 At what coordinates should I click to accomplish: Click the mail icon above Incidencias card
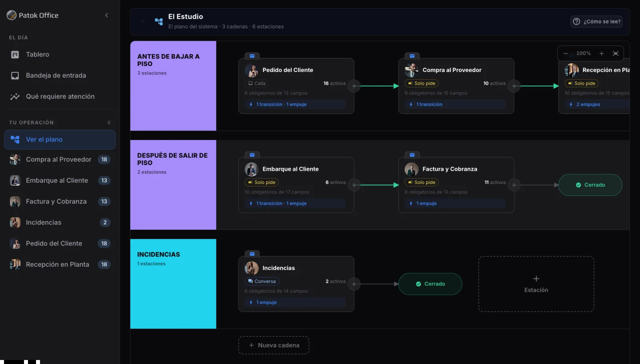pyautogui.click(x=252, y=254)
